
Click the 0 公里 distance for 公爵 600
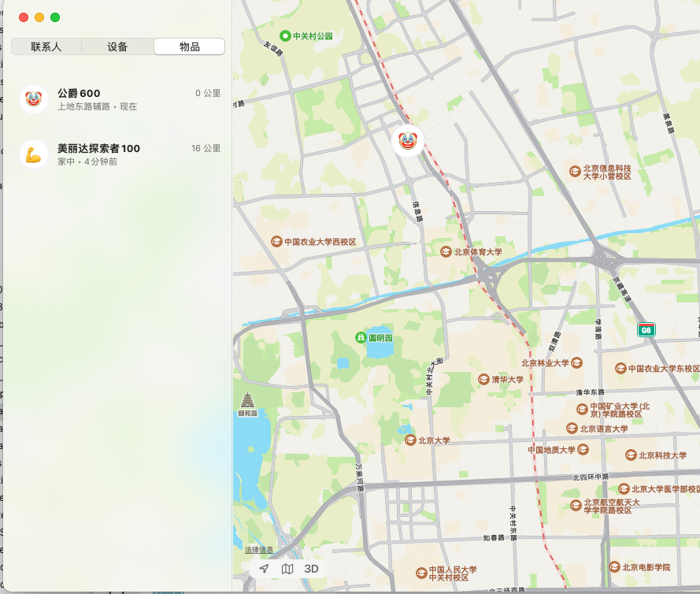point(208,93)
